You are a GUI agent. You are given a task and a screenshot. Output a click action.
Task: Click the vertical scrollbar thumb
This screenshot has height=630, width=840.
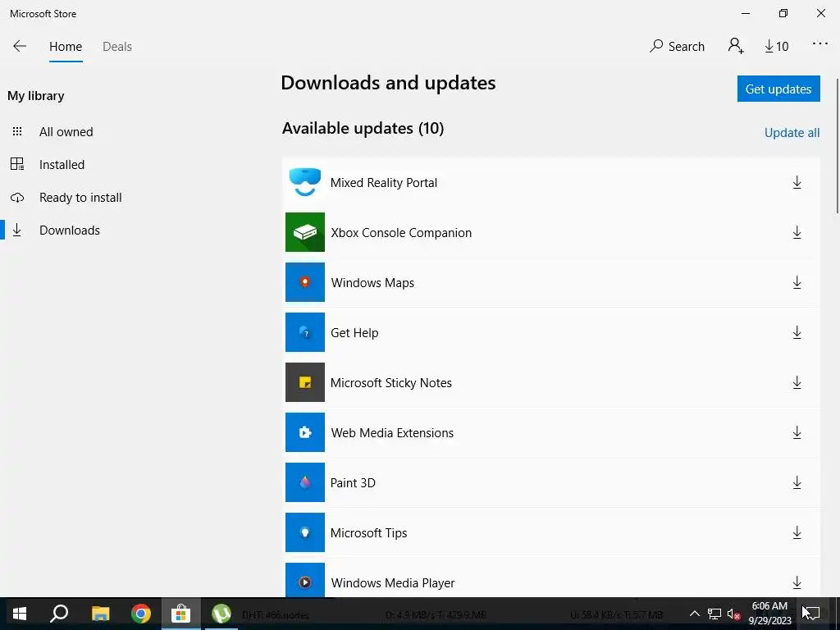837,146
